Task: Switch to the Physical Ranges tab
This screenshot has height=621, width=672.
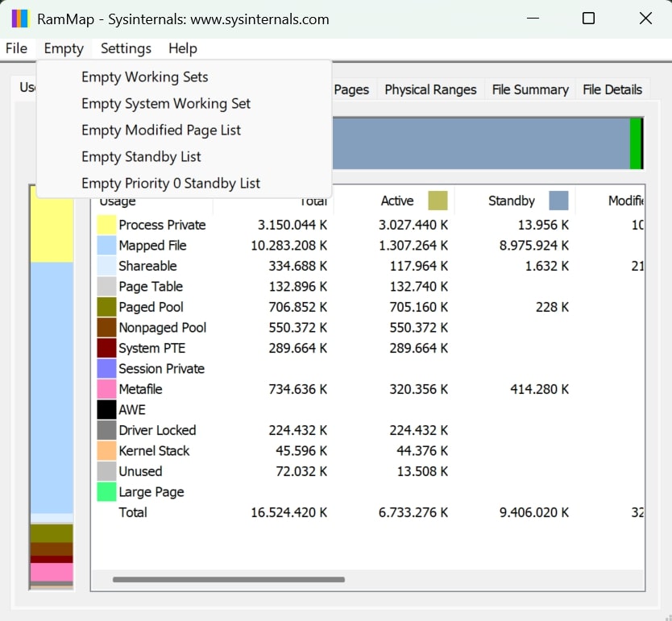Action: pyautogui.click(x=430, y=89)
